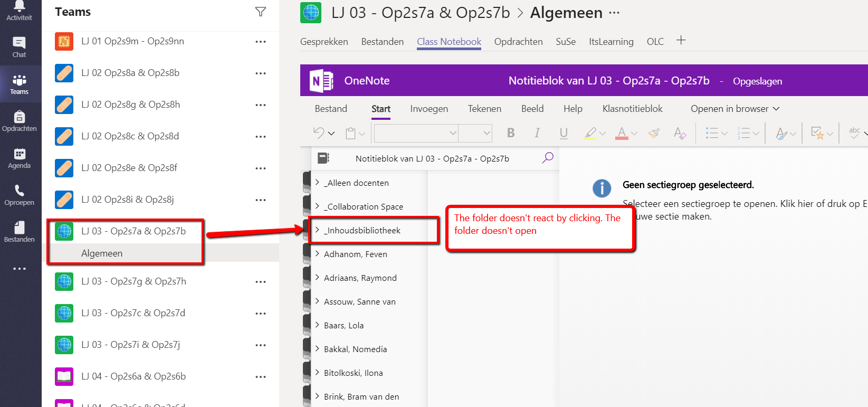Toggle Italic formatting

click(x=537, y=133)
